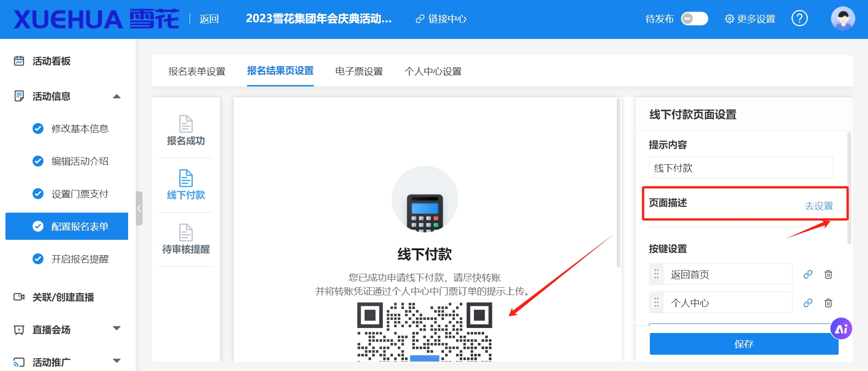
Task: Click the QR code in preview
Action: click(424, 332)
